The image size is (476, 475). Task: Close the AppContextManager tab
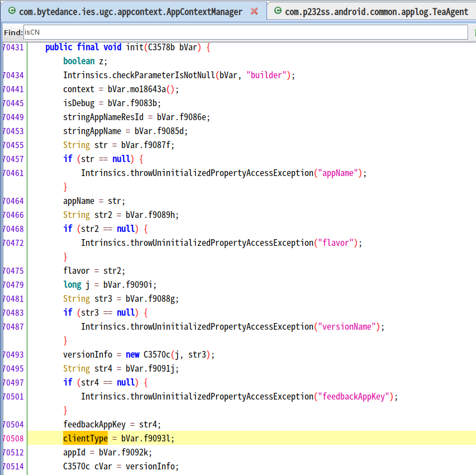(x=254, y=12)
